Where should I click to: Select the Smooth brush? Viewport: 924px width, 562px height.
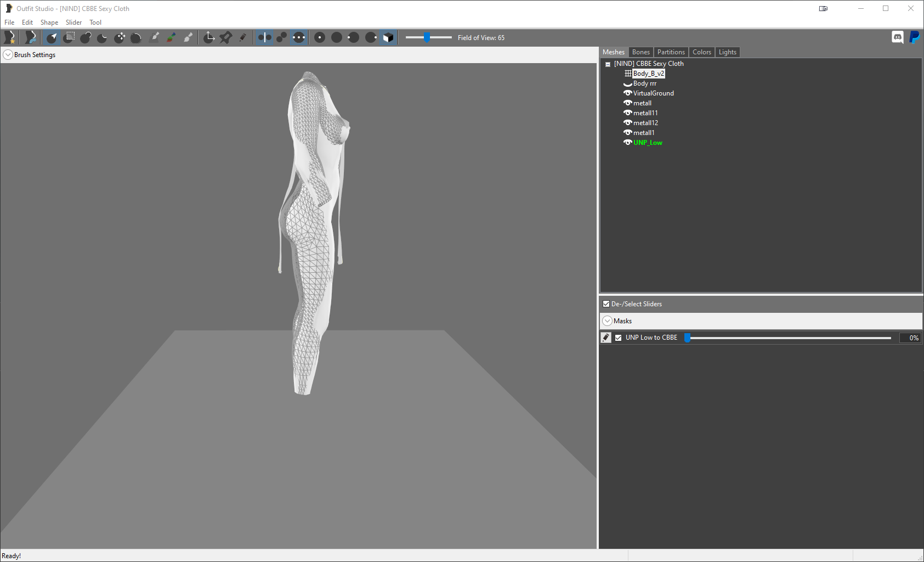click(136, 37)
